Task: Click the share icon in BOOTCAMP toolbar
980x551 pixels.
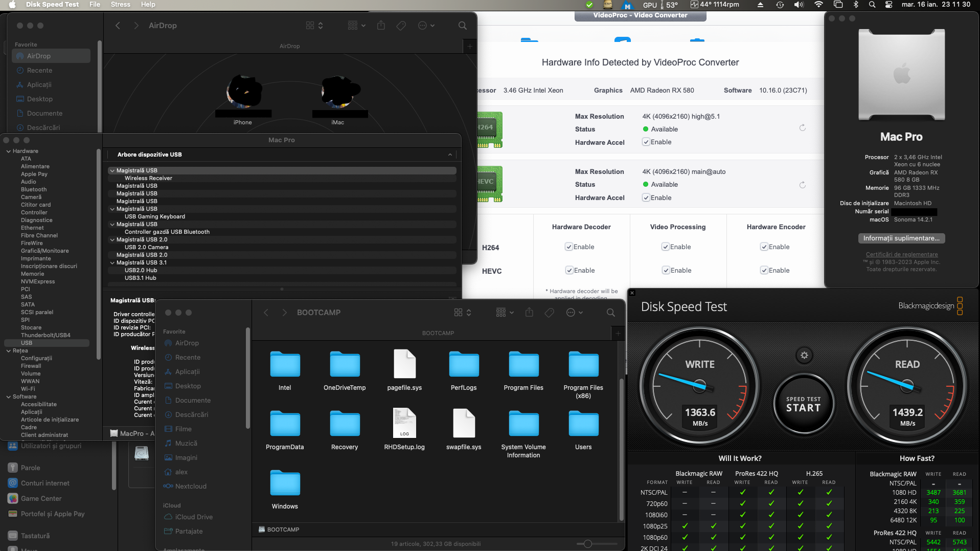Action: pyautogui.click(x=529, y=313)
